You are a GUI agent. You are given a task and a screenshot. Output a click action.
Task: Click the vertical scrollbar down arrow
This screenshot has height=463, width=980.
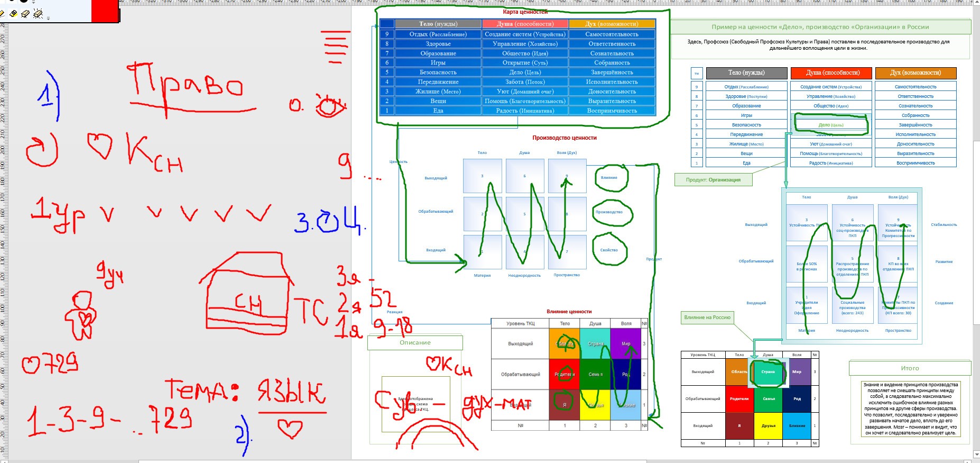coord(976,455)
